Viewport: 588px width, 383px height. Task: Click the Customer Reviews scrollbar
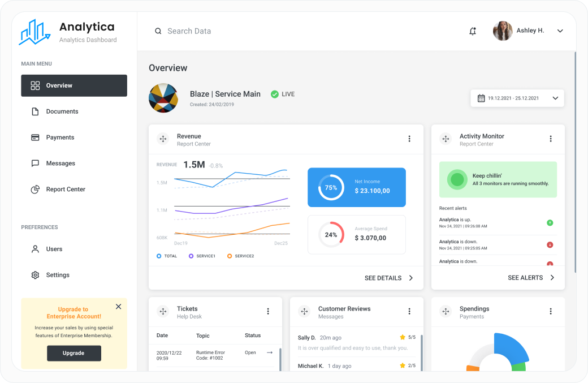click(x=422, y=352)
